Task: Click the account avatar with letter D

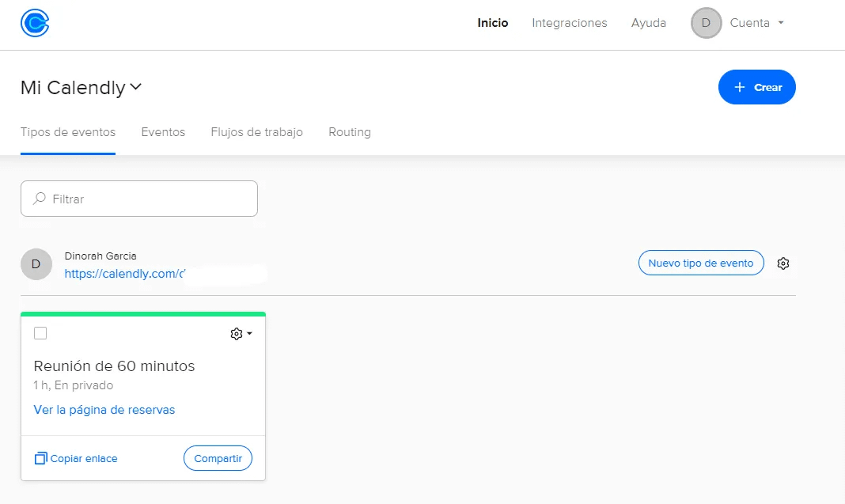Action: 706,23
